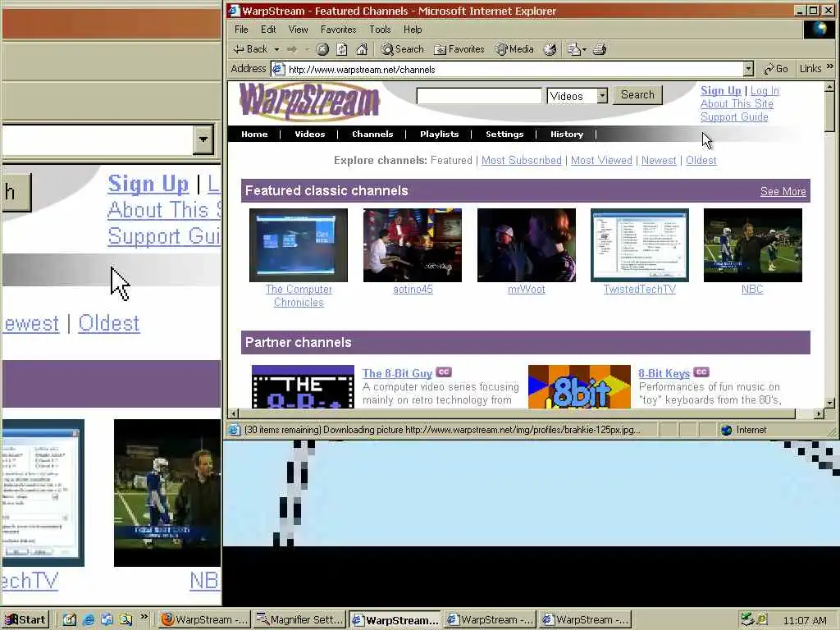
Task: Open the Start menu
Action: (25, 620)
